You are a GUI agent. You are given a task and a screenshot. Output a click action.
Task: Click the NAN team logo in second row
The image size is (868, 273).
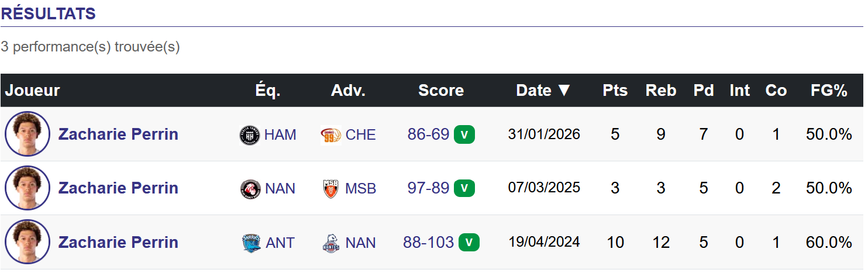(250, 189)
